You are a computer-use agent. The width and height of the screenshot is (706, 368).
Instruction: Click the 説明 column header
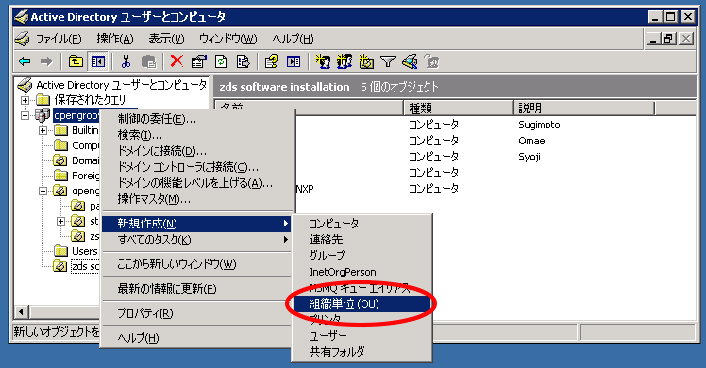pyautogui.click(x=584, y=108)
